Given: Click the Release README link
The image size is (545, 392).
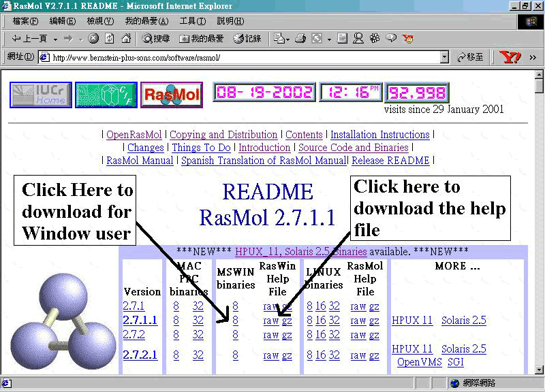Looking at the screenshot, I should (x=390, y=161).
